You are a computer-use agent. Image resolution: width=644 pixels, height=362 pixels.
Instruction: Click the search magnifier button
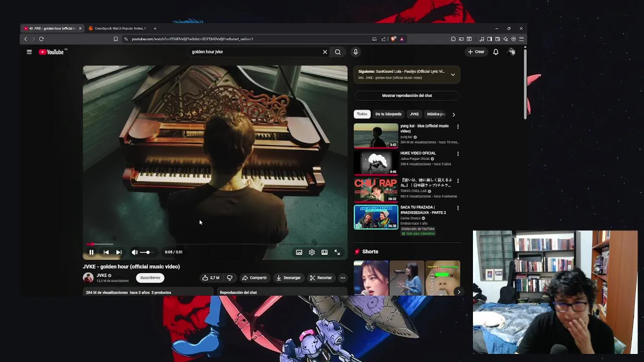click(338, 52)
